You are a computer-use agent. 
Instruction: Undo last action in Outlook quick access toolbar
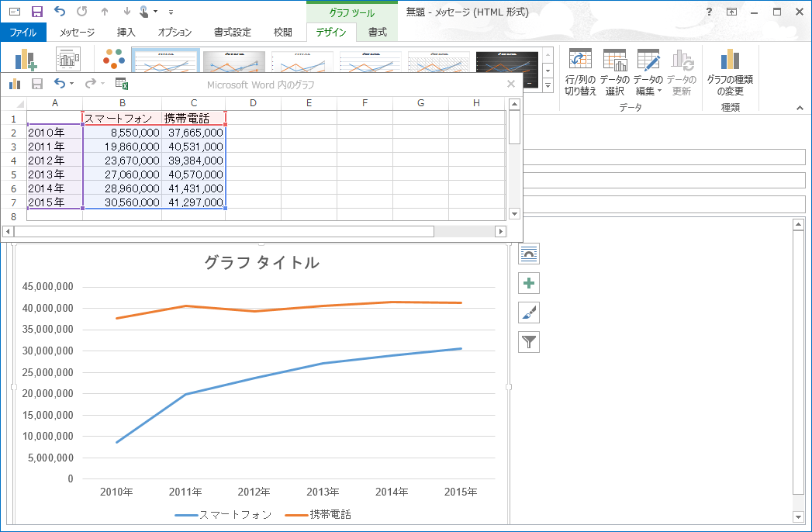60,12
